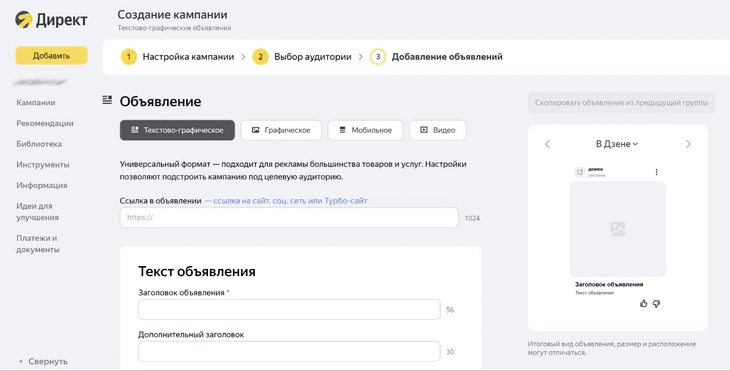The height and width of the screenshot is (371, 730).
Task: Click the thumbs down icon in preview
Action: pyautogui.click(x=656, y=304)
